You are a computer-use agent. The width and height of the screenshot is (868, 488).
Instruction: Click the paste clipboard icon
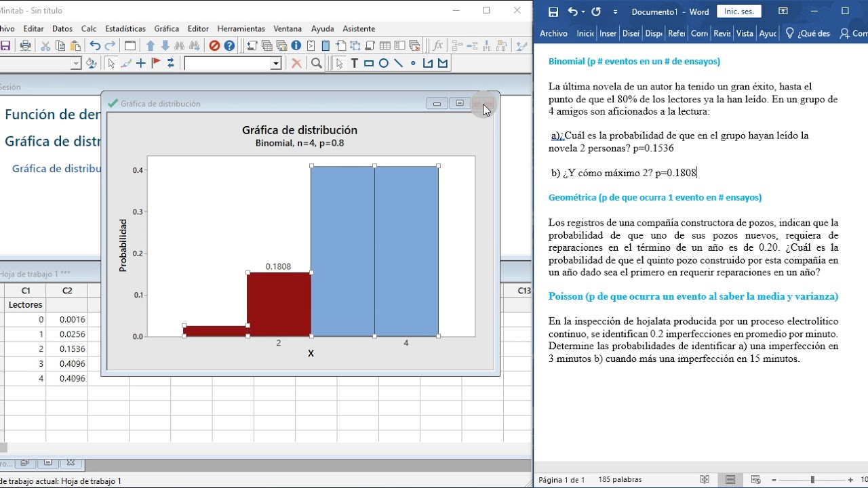(x=75, y=45)
